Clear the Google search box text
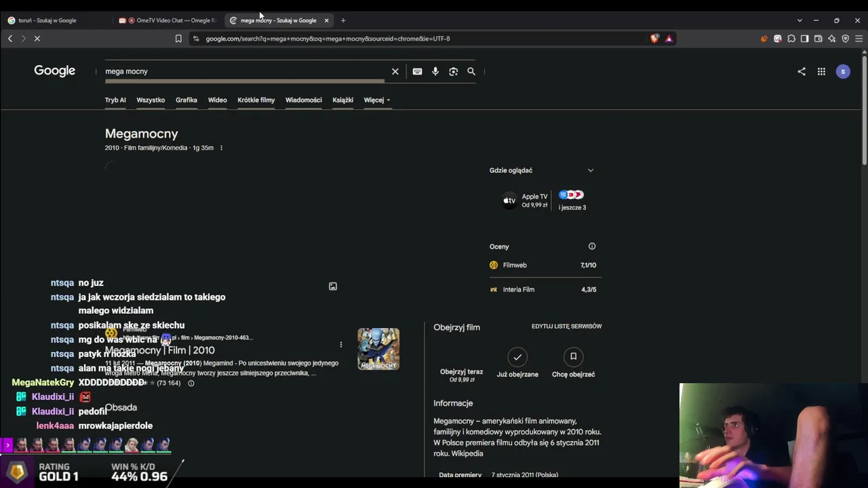This screenshot has width=868, height=488. click(395, 71)
